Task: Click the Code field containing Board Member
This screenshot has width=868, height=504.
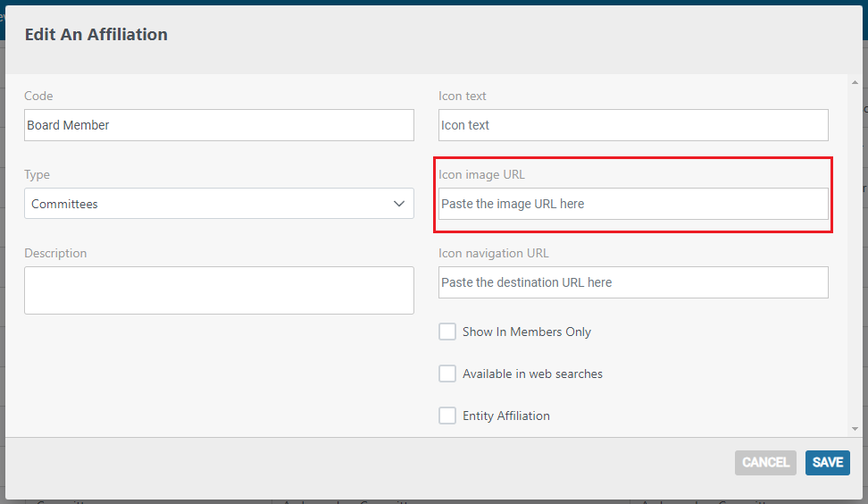Action: [219, 125]
